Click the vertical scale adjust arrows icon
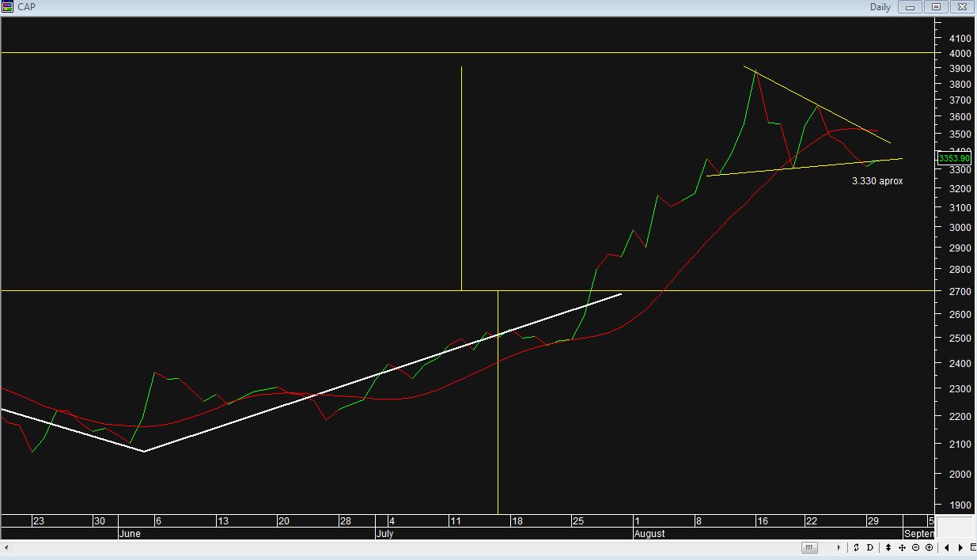 [888, 547]
